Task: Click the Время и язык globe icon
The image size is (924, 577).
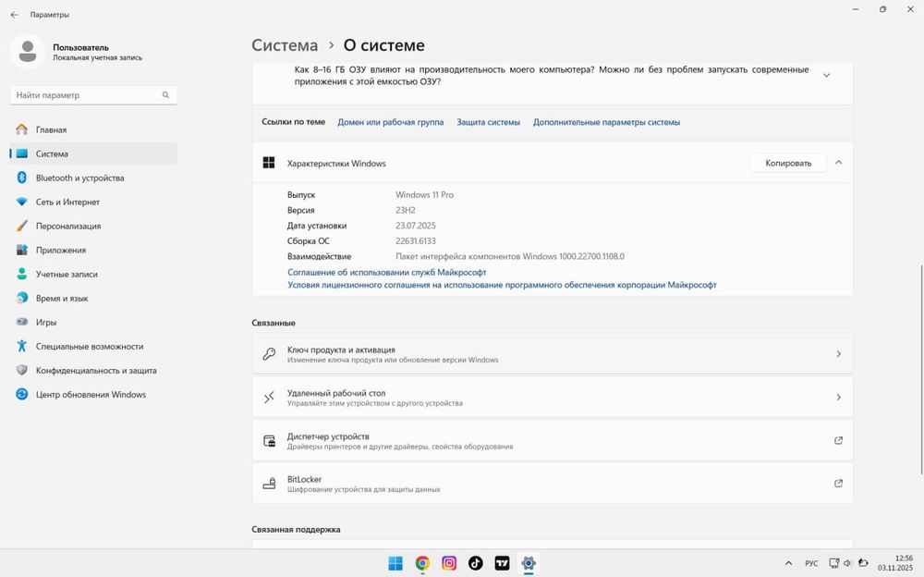Action: (22, 298)
